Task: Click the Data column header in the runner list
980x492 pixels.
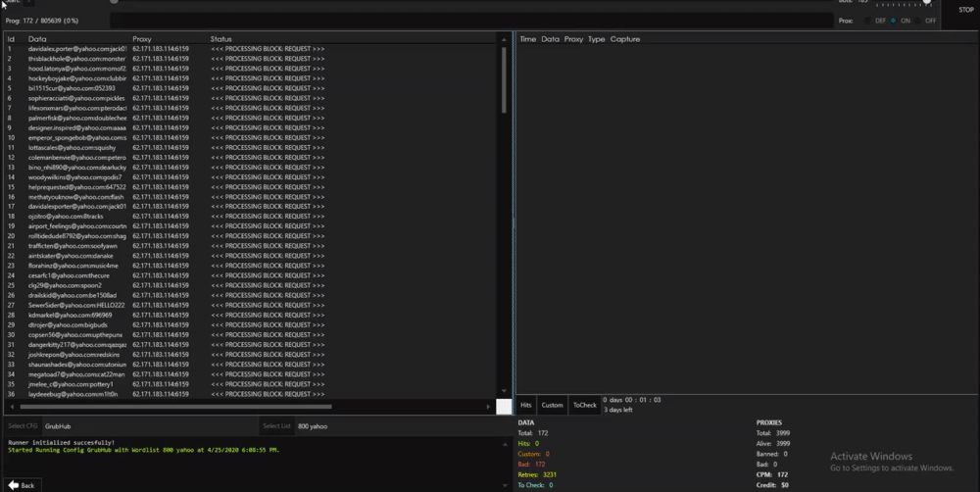Action: (x=37, y=39)
